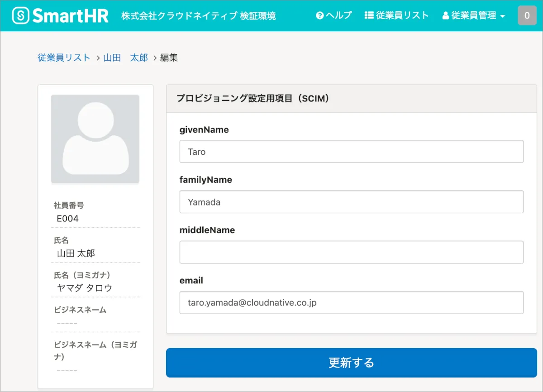
Task: Open 山田 太郎 breadcrumb link
Action: pos(125,57)
